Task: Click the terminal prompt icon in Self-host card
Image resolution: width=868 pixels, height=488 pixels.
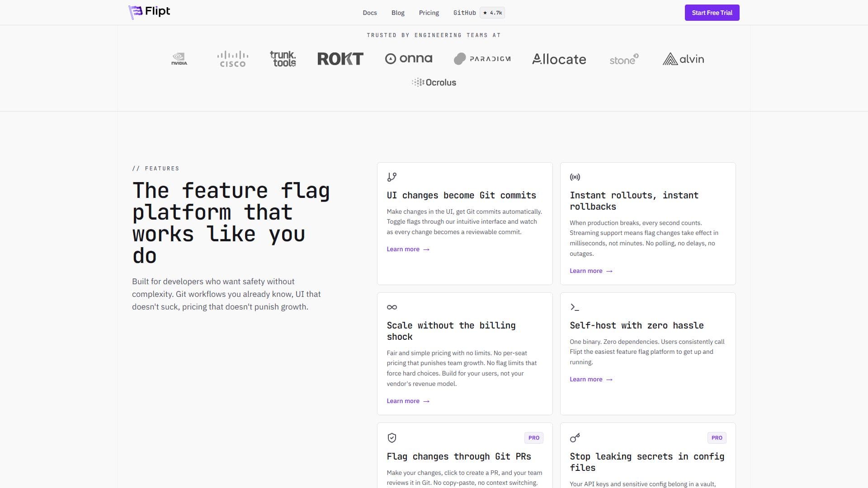Action: click(x=575, y=307)
